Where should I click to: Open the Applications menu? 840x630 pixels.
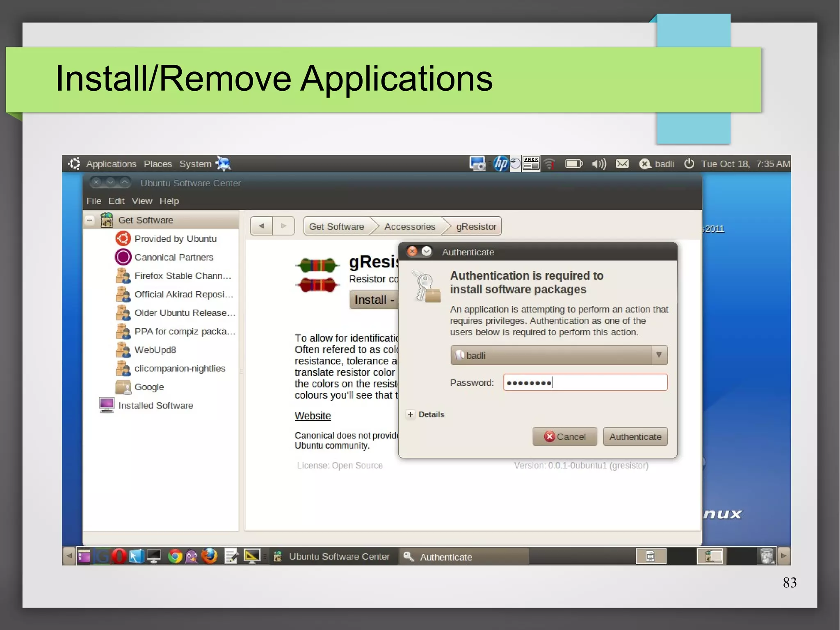coord(111,164)
